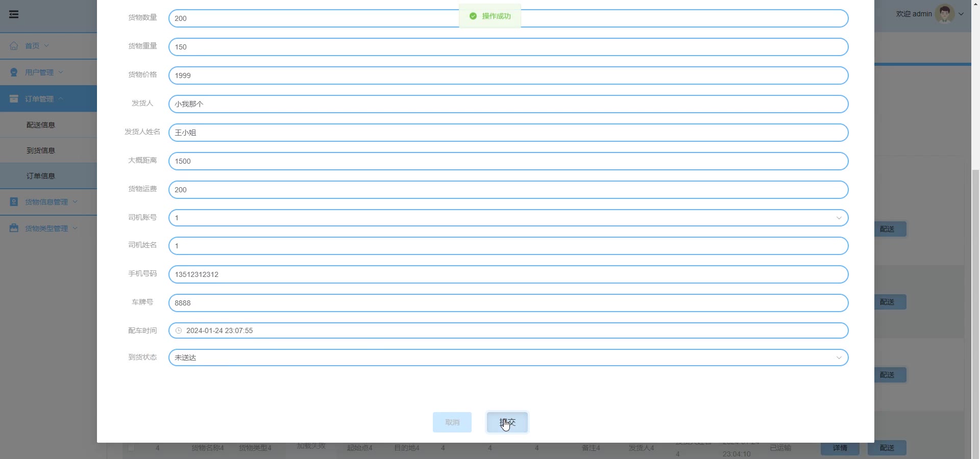980x459 pixels.
Task: Expand the 用户管理 menu chevron
Action: [61, 72]
